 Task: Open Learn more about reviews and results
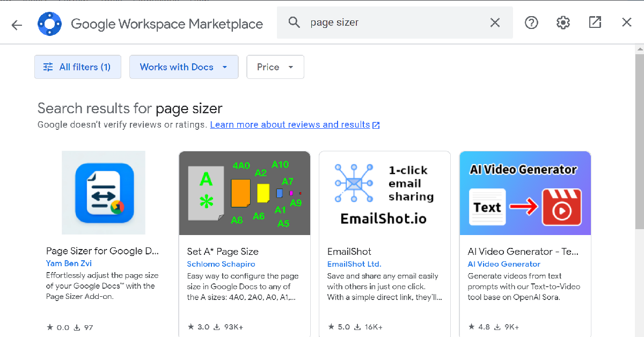pos(295,125)
